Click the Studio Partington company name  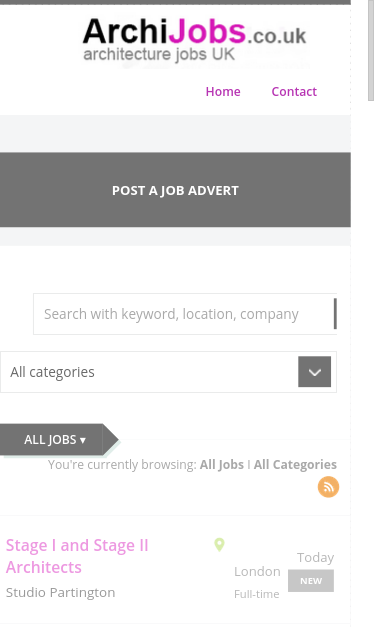point(60,592)
